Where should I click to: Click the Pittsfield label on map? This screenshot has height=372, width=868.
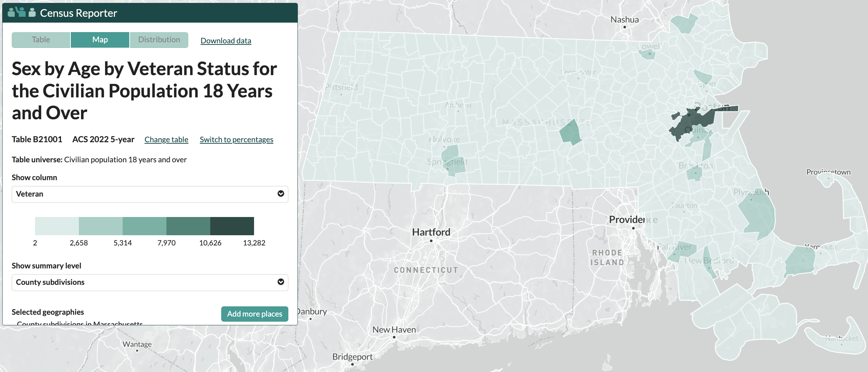point(341,87)
